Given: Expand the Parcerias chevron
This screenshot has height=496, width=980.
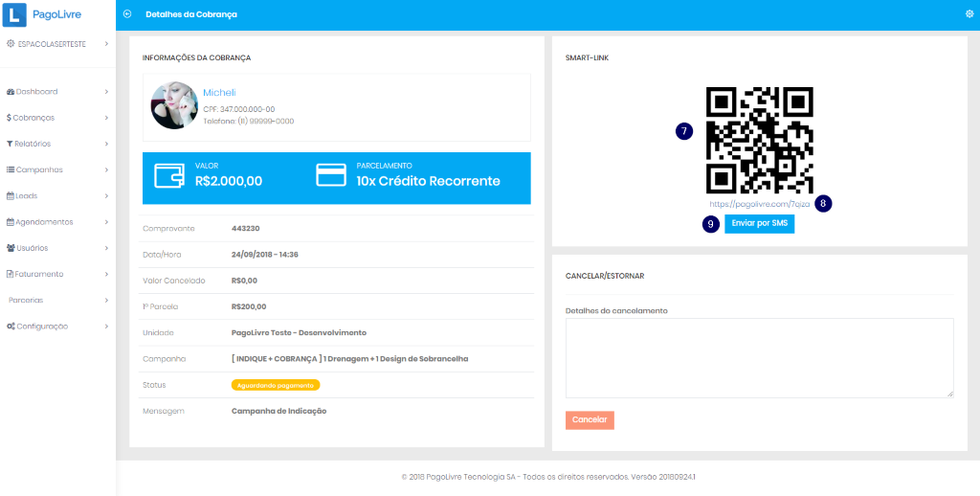Looking at the screenshot, I should 107,301.
